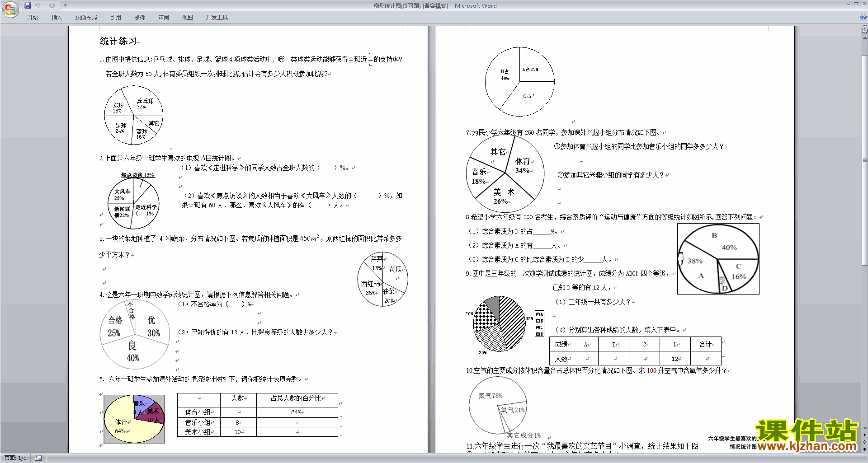This screenshot has width=868, height=463.
Task: Select the boxed grade pie chart with B 40%
Action: (x=718, y=259)
